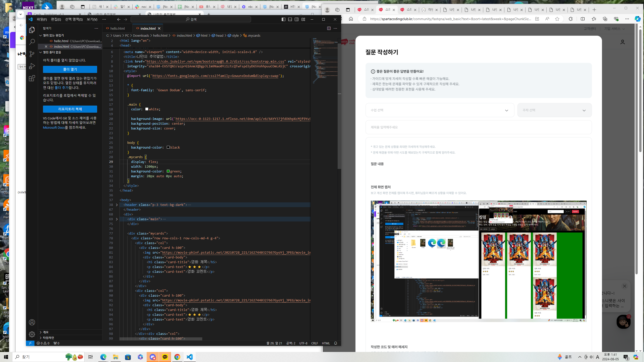Click the uploaded full-screen capture thumbnail
This screenshot has height=362, width=644.
[x=478, y=261]
